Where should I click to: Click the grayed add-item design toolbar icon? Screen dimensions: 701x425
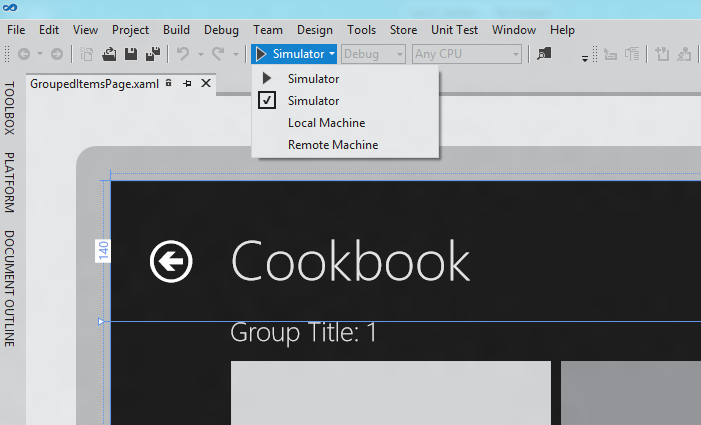click(x=662, y=55)
